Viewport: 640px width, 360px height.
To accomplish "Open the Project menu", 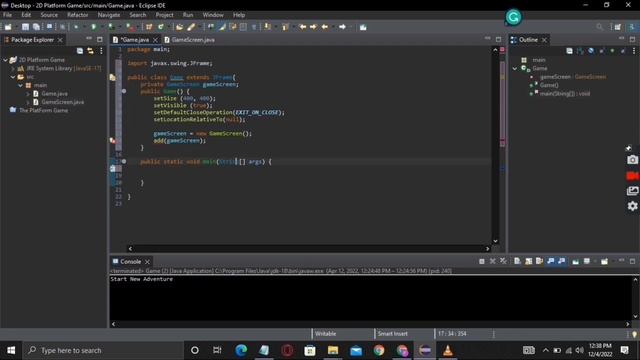I will (x=164, y=15).
